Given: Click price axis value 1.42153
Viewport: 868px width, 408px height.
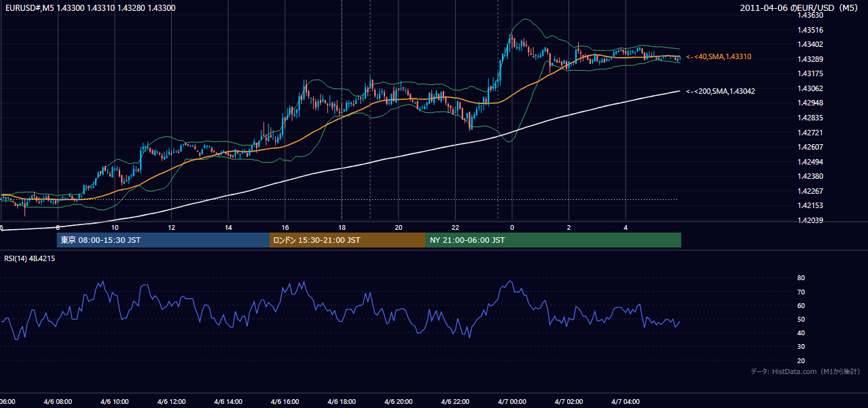Looking at the screenshot, I should [x=810, y=205].
